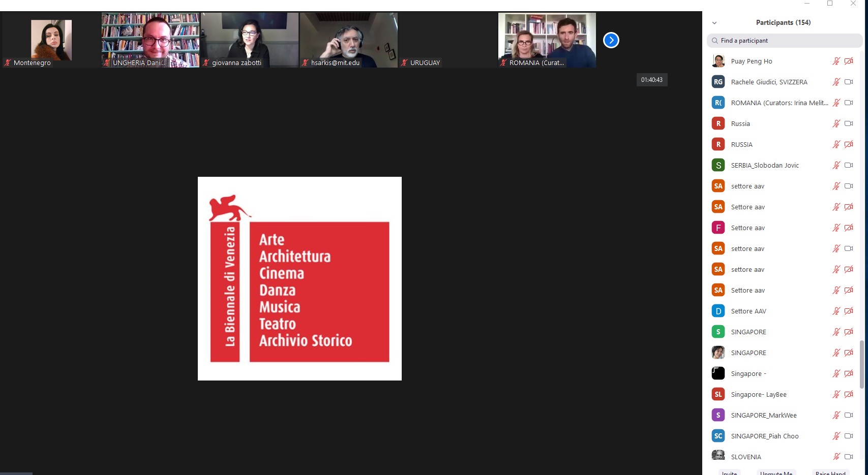Click camera icon for Rachele Giudici, SVIZZERA
This screenshot has width=868, height=475.
tap(849, 82)
